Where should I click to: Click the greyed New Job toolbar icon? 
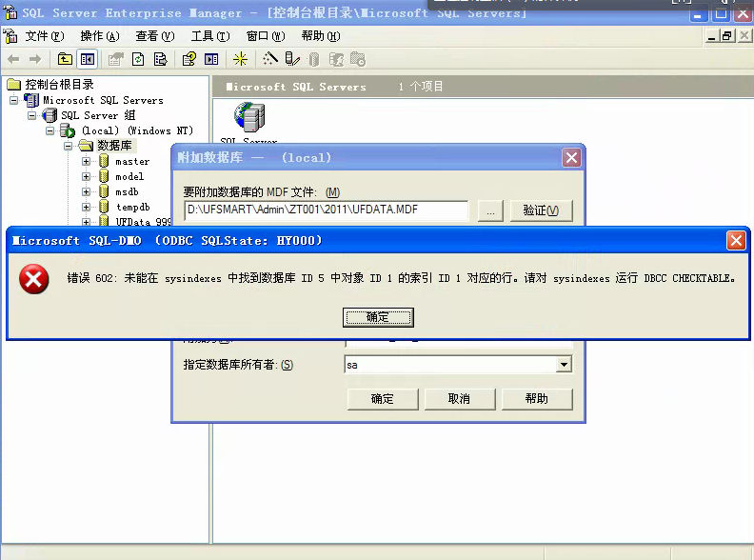pos(358,59)
